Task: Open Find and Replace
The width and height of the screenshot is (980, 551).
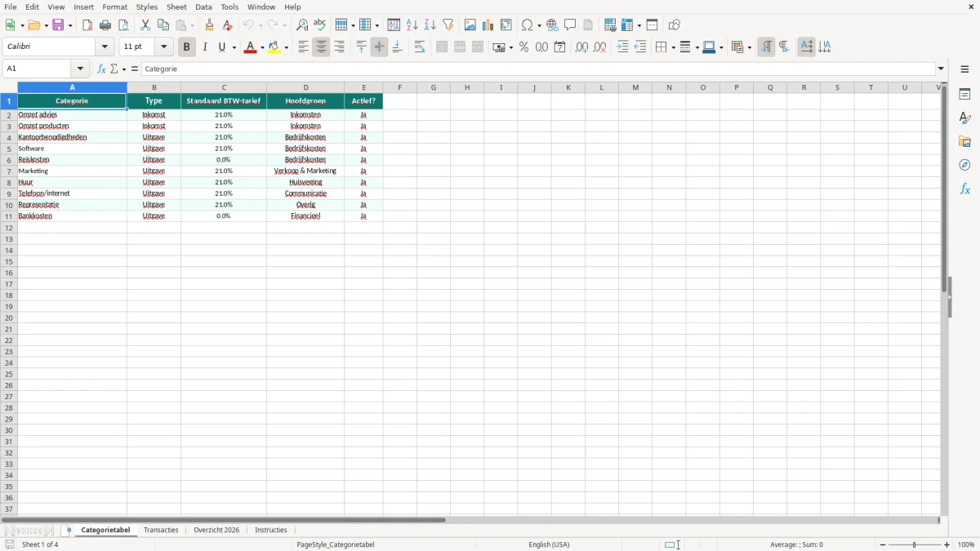Action: (302, 25)
